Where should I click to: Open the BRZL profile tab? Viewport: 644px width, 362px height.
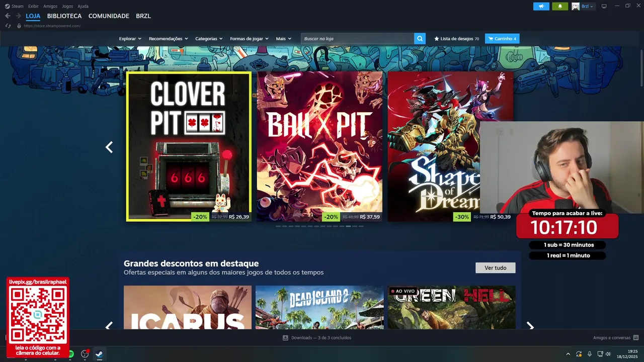143,16
